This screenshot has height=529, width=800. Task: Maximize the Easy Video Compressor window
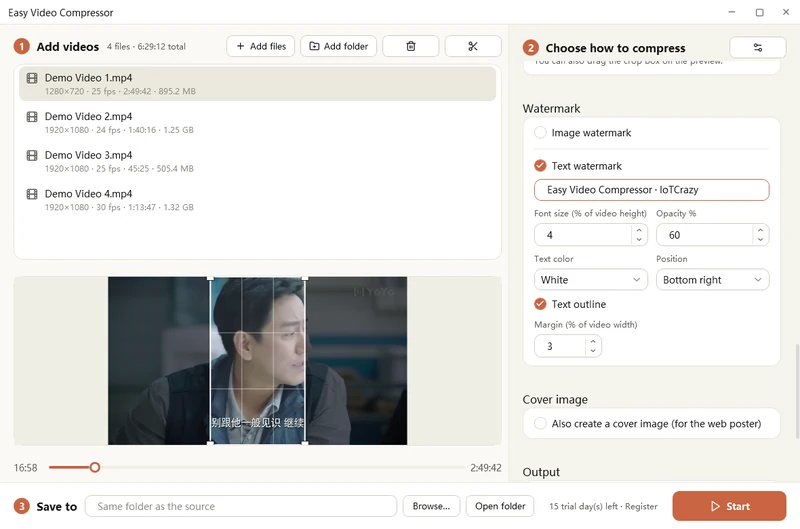tap(759, 12)
